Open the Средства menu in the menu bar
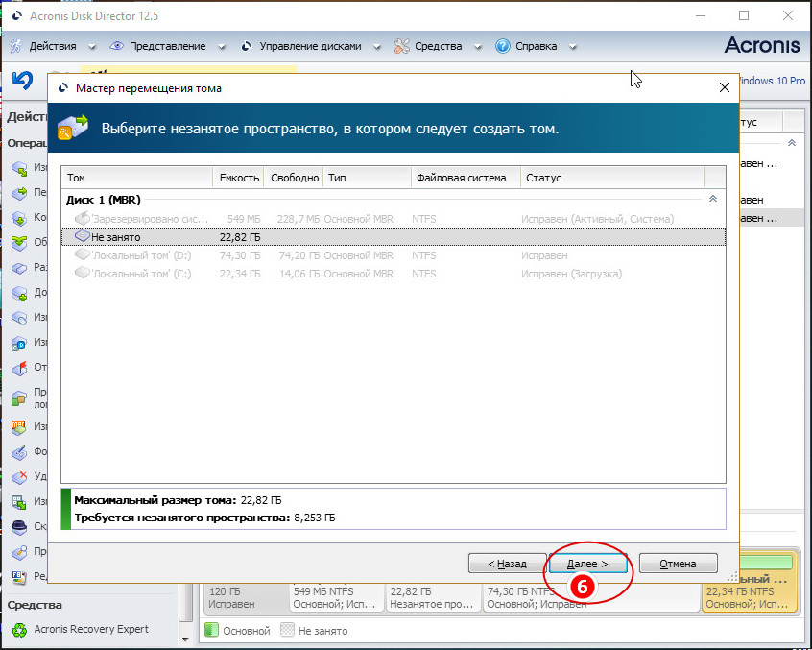Viewport: 812px width, 650px height. (438, 46)
